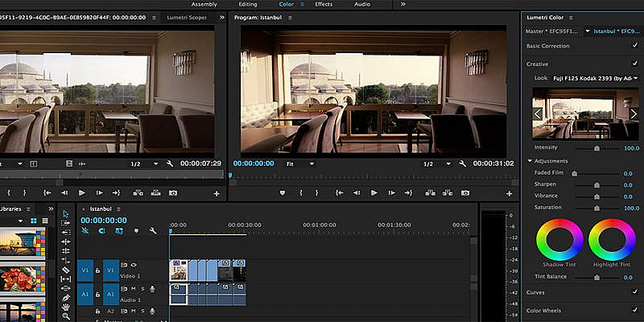Mute the Audio 1 track
Viewport: 644px width, 322px height.
pos(134,288)
